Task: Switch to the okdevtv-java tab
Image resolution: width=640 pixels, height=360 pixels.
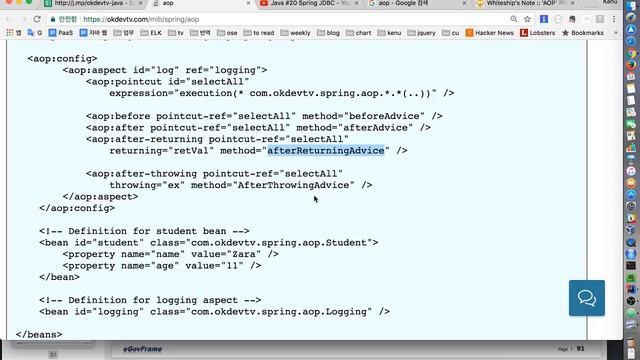Action: click(94, 3)
